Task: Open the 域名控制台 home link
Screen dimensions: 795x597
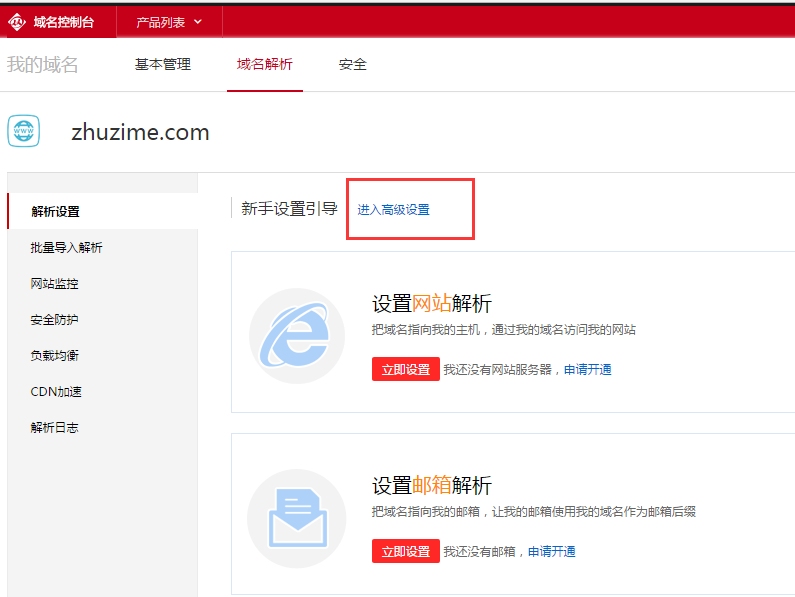Action: click(x=63, y=22)
